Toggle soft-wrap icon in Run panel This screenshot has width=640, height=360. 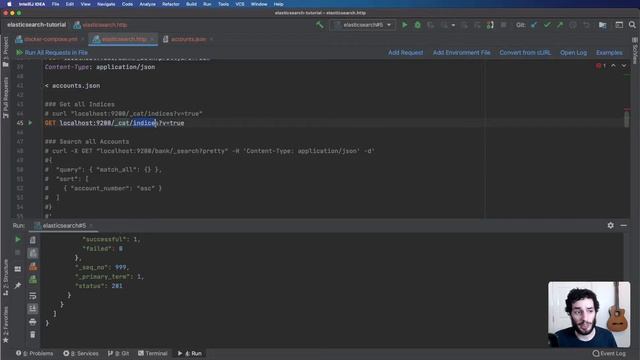tap(33, 296)
